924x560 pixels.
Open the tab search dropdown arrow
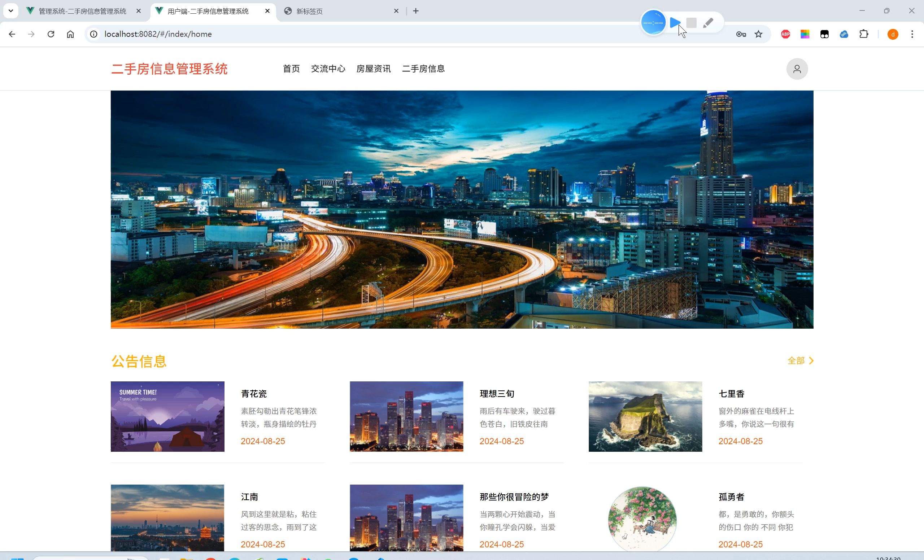(x=11, y=11)
